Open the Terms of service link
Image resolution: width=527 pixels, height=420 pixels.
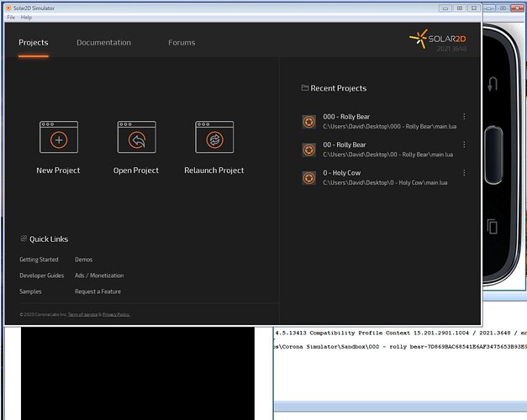coord(82,314)
